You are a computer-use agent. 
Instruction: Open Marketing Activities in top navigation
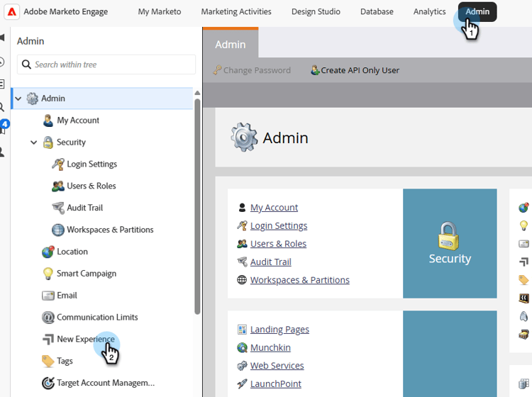click(x=236, y=11)
